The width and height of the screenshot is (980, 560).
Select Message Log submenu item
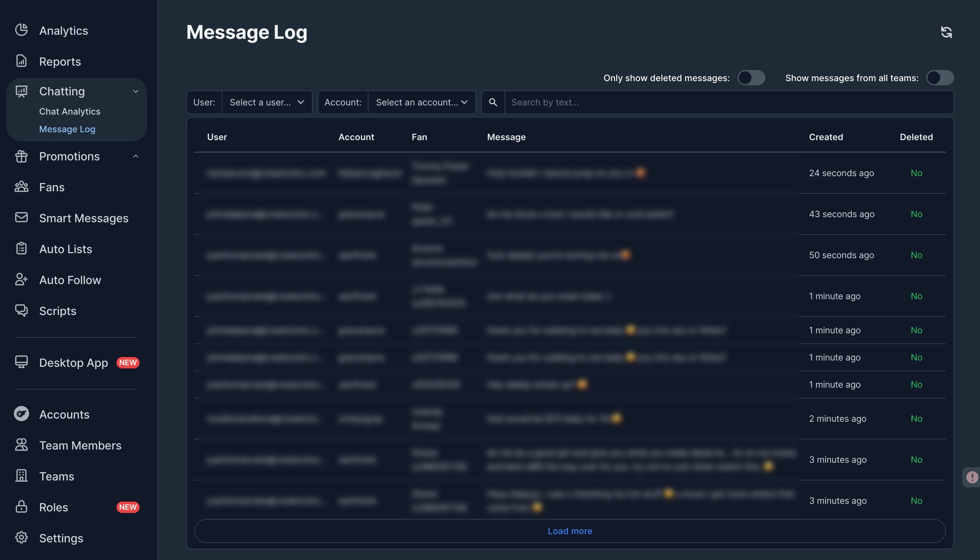(x=67, y=129)
